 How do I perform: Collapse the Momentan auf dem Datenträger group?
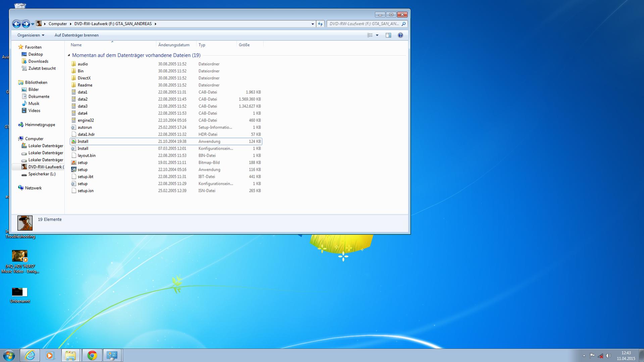pos(69,55)
